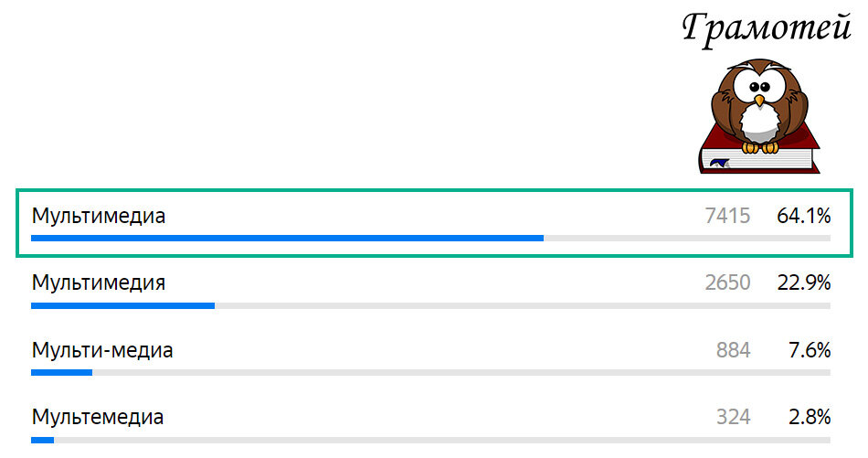Click the 22.9% percentage label

tap(803, 283)
